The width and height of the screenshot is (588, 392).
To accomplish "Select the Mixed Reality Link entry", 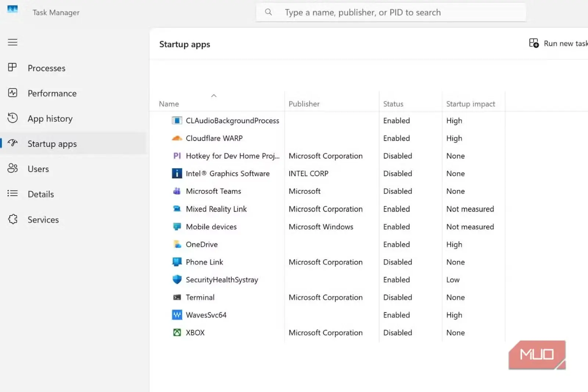I will pyautogui.click(x=216, y=209).
